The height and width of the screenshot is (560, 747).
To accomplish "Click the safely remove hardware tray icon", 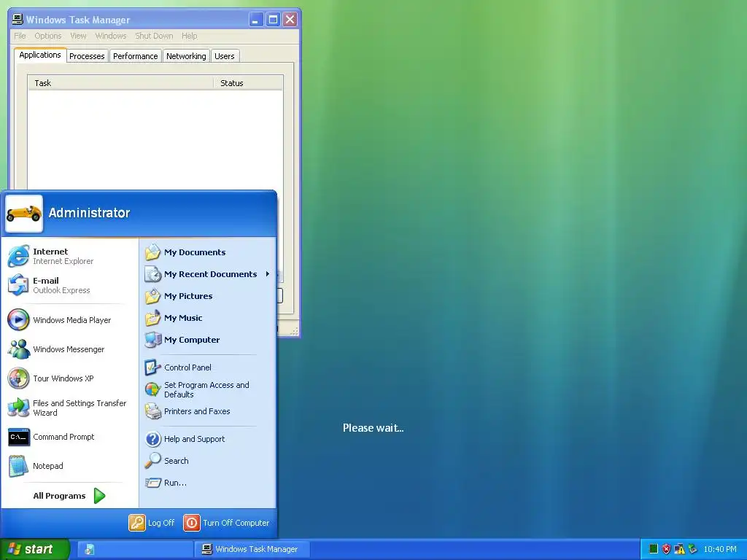I will click(693, 549).
